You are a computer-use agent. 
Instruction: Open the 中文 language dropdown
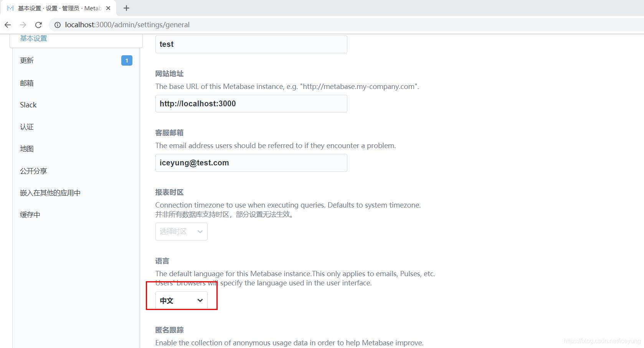[x=181, y=300]
